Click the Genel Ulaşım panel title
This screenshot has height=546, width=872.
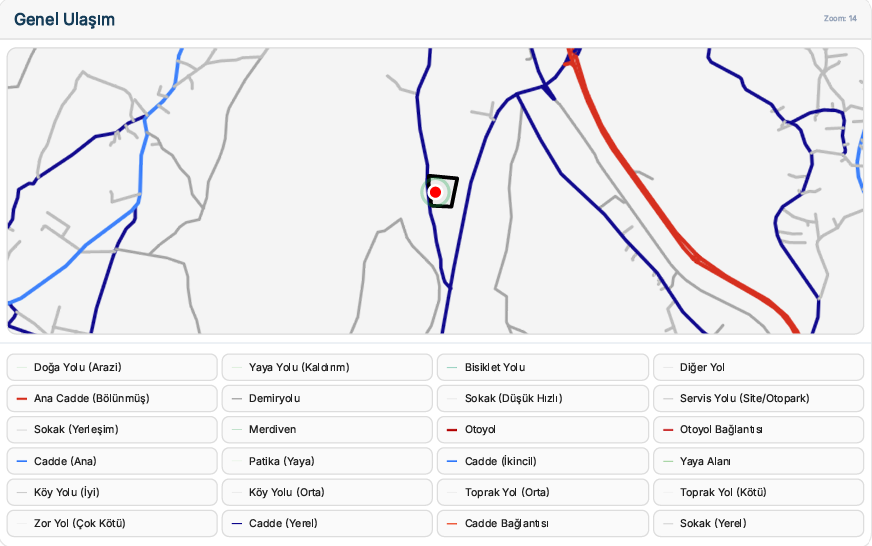(65, 19)
